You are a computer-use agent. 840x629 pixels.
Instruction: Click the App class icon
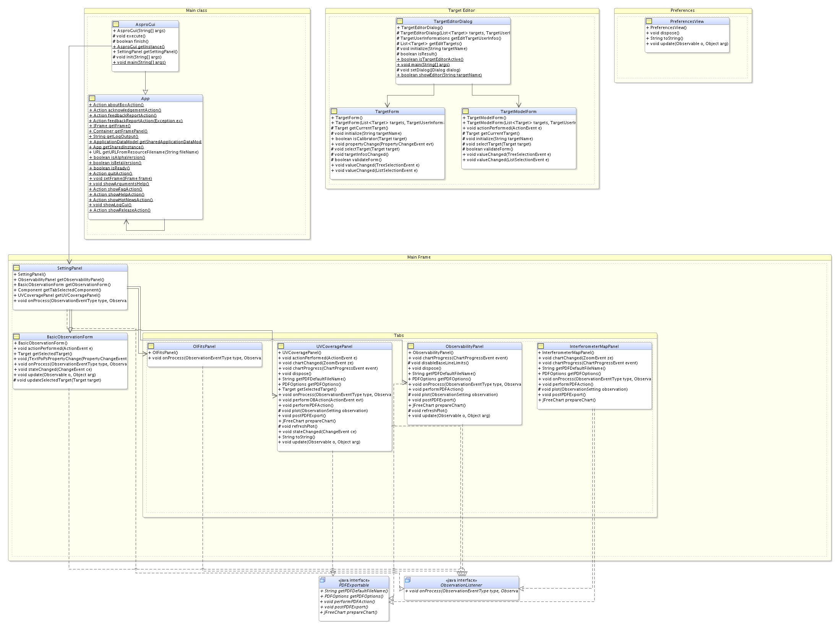(x=92, y=98)
